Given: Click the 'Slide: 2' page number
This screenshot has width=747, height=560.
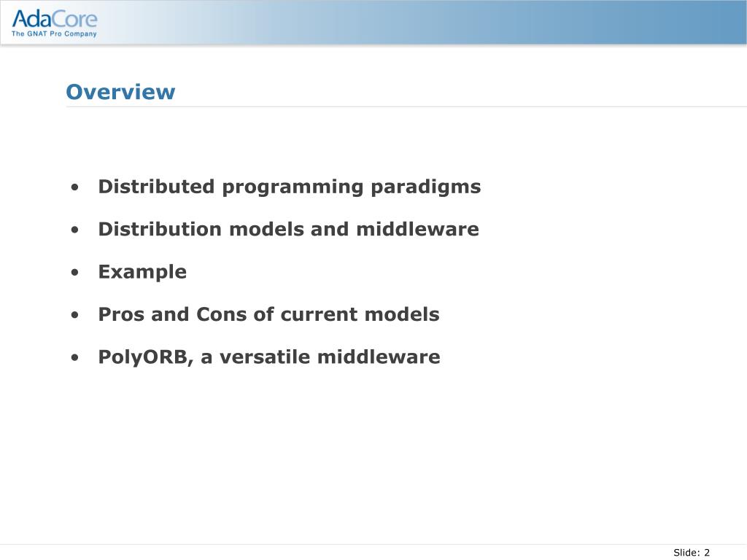Looking at the screenshot, I should 692,553.
